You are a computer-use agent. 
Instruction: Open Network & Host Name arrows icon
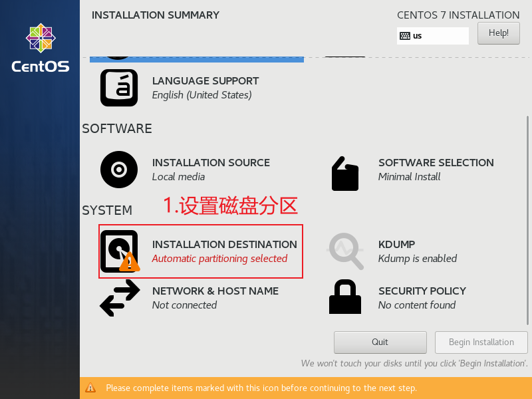click(x=120, y=298)
